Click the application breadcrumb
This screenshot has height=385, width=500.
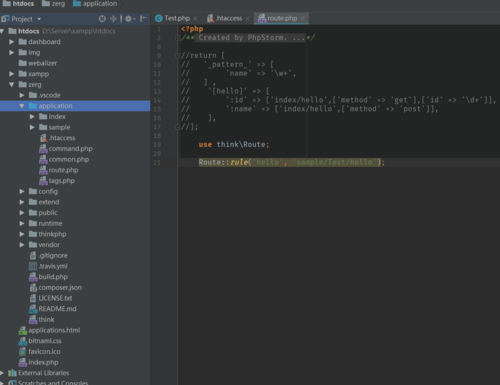point(95,4)
